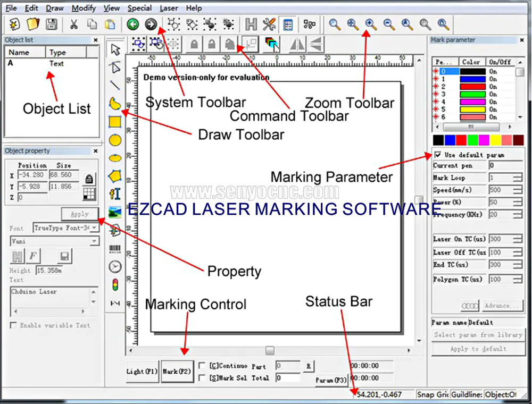Toggle pen 0 On/Off cell
Viewport: 532px width, 404px height.
(493, 72)
